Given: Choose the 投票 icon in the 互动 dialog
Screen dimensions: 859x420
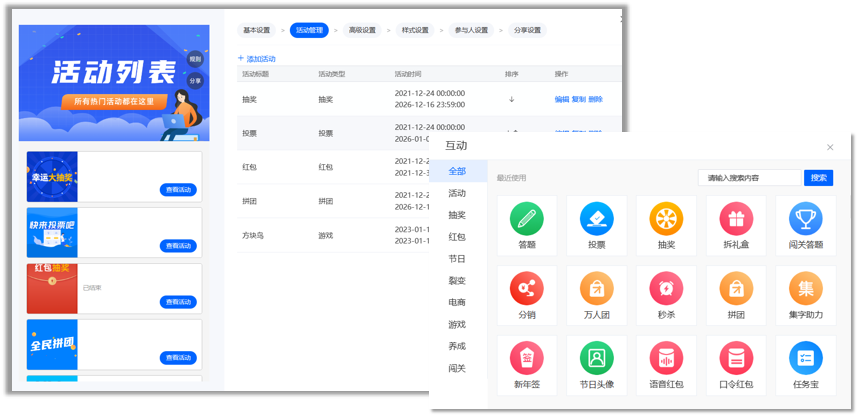Looking at the screenshot, I should pyautogui.click(x=597, y=218).
